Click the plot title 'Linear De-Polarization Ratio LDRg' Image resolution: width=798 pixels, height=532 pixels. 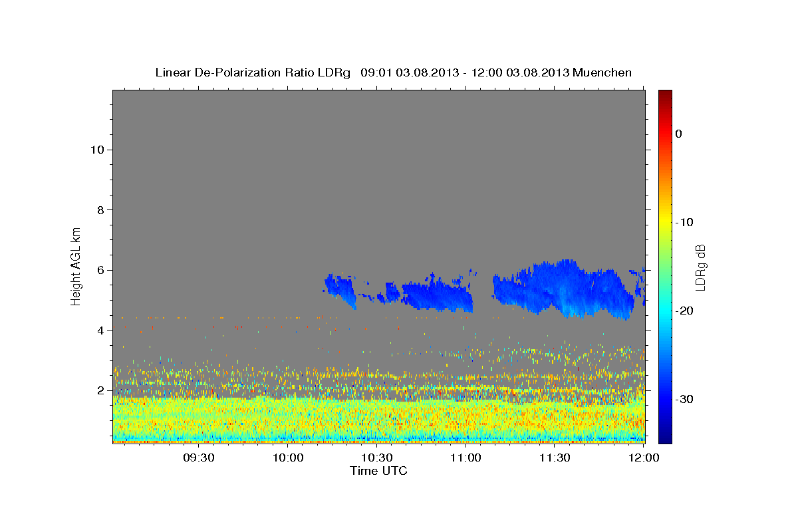click(x=252, y=72)
